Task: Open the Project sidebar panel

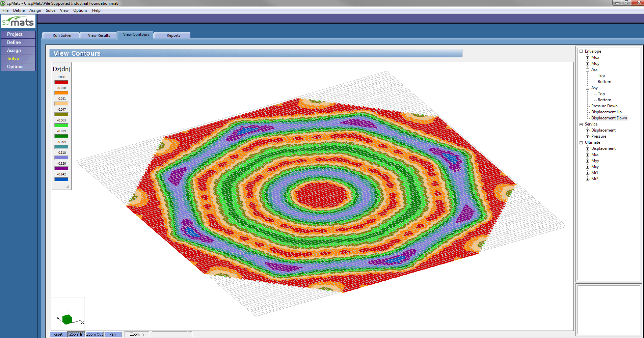Action: pos(15,34)
